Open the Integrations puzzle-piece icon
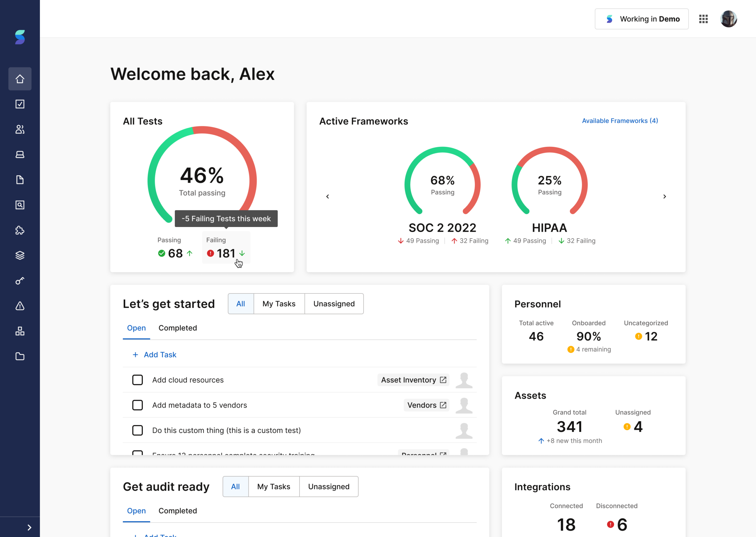The image size is (756, 537). tap(20, 230)
